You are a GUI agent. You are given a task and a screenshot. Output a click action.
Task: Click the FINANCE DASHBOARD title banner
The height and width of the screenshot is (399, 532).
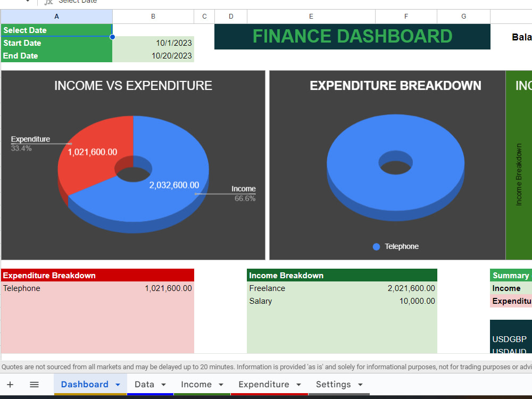tap(352, 36)
